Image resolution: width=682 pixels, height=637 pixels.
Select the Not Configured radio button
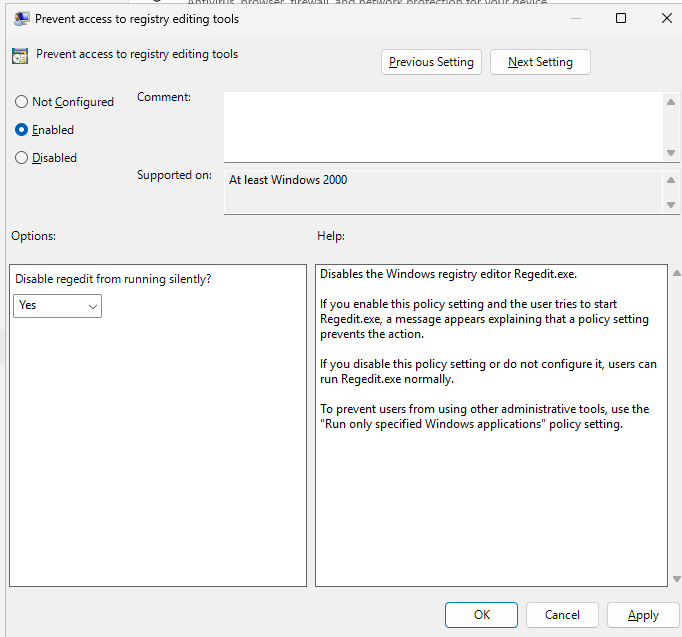click(21, 102)
